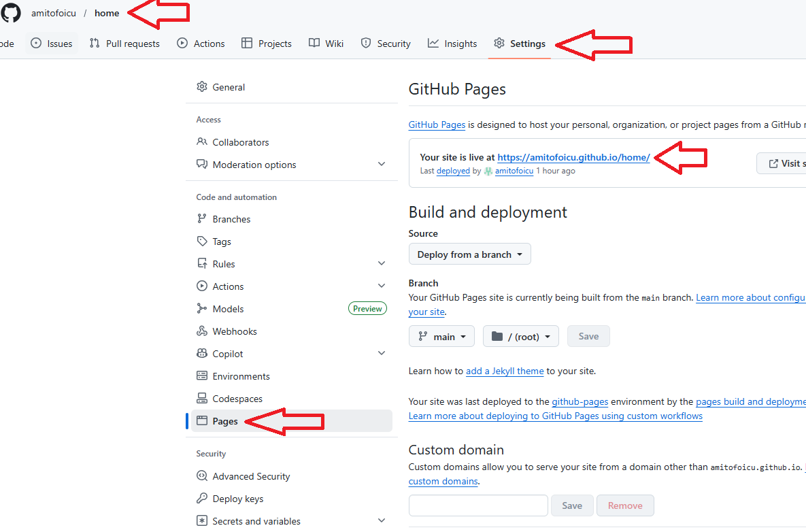Viewport: 806px width, 532px height.
Task: Click the Environments server icon
Action: (202, 376)
